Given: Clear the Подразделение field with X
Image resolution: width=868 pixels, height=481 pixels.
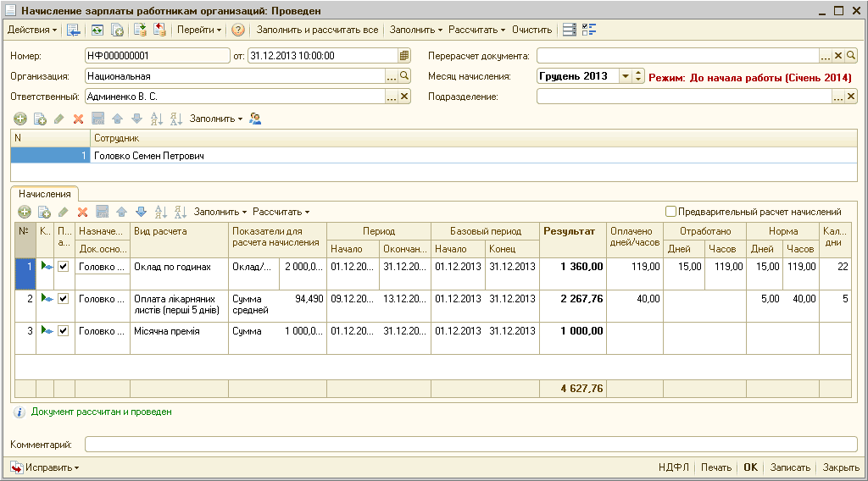Looking at the screenshot, I should pos(851,97).
